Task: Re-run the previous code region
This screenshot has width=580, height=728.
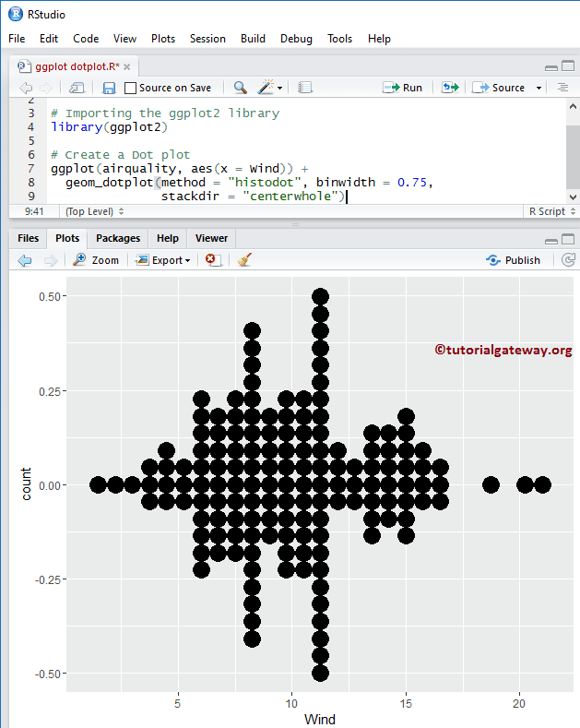Action: coord(450,88)
